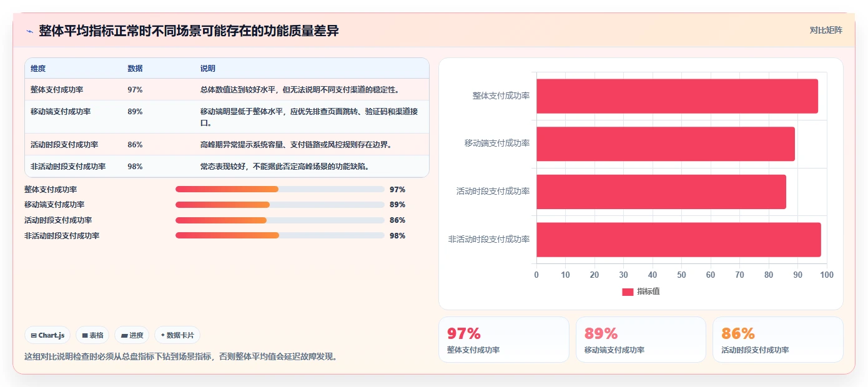Click the 整体支付成功率 chart bar
This screenshot has height=387, width=868.
[677, 96]
